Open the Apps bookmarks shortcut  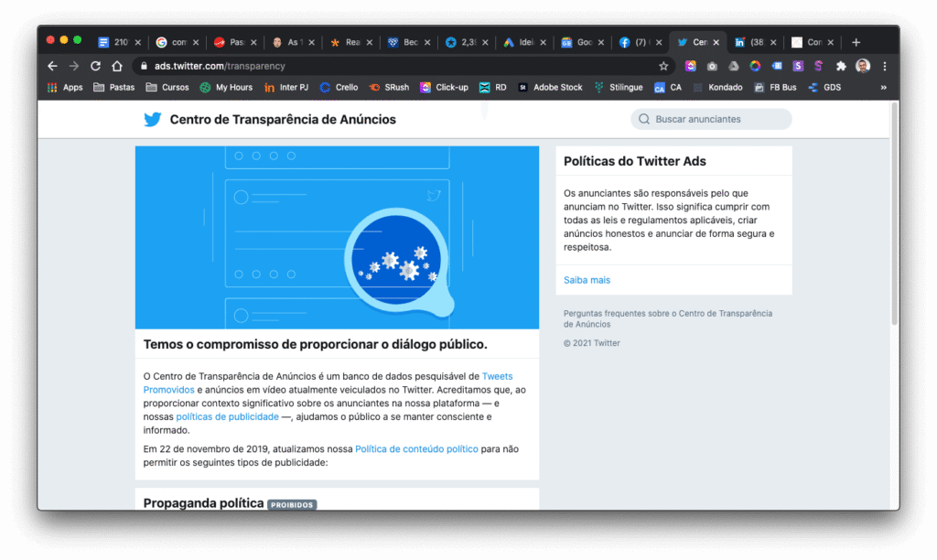pyautogui.click(x=65, y=87)
